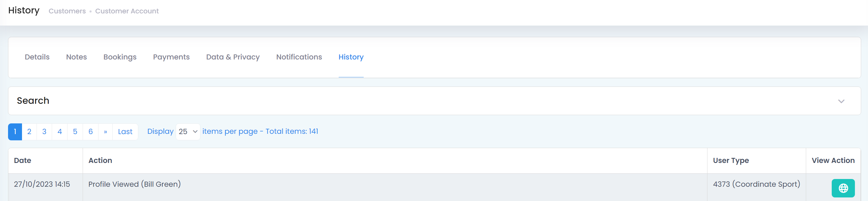Viewport: 868px width, 201px height.
Task: Select the History tab
Action: click(351, 57)
